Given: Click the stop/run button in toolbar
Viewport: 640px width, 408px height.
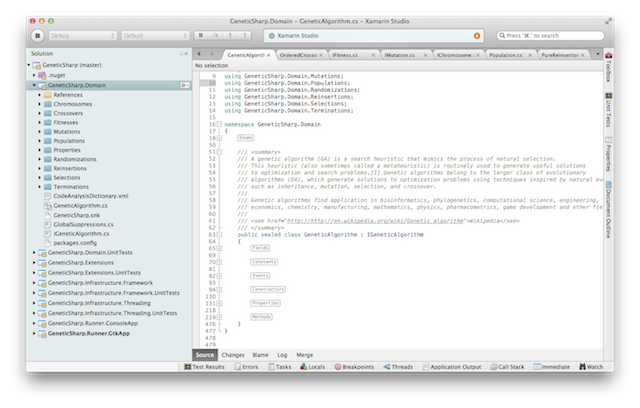Looking at the screenshot, I should (37, 35).
